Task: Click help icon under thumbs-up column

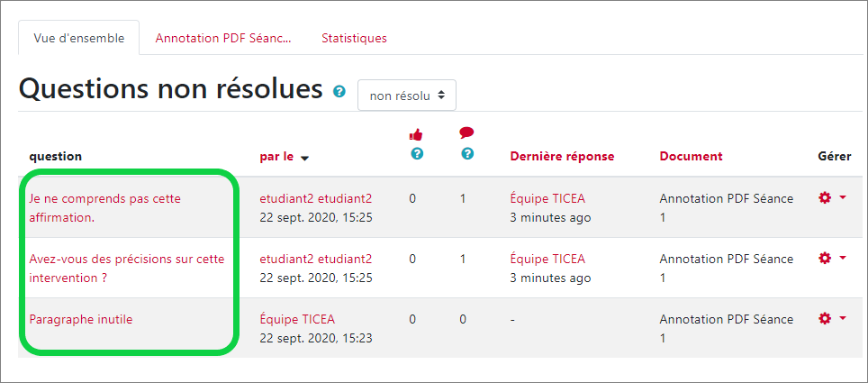Action: (417, 154)
